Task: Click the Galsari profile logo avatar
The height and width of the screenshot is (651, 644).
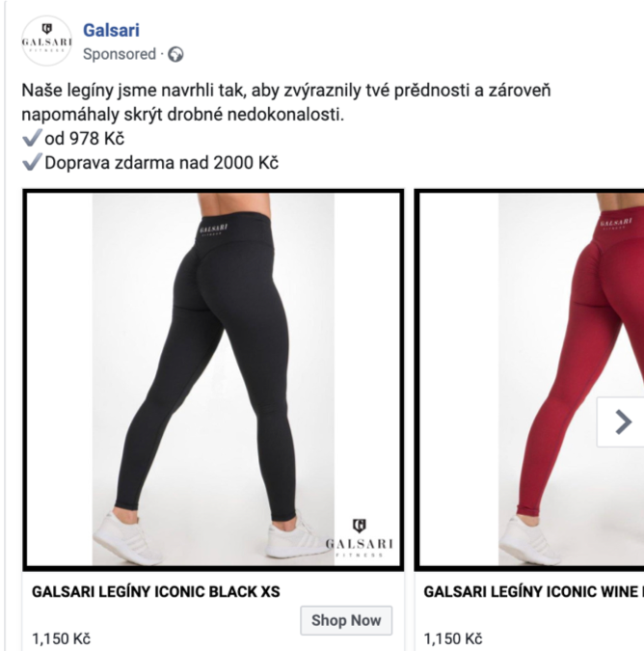Action: coord(47,41)
